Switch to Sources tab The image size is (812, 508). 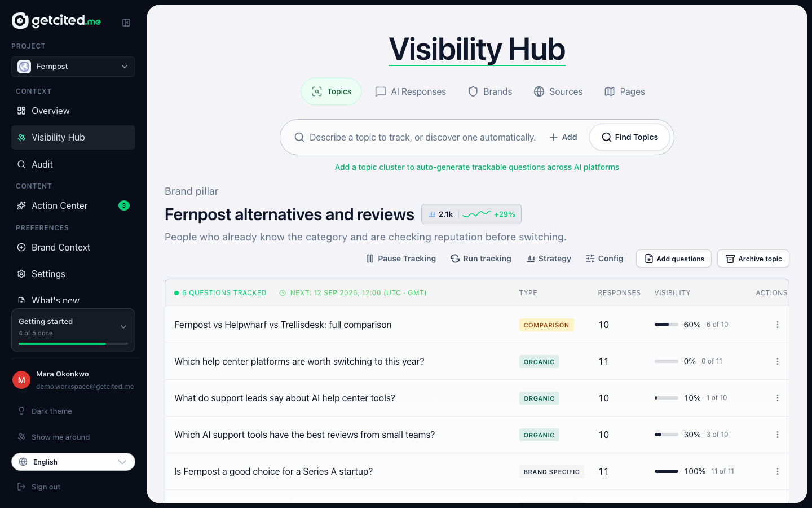(x=558, y=91)
